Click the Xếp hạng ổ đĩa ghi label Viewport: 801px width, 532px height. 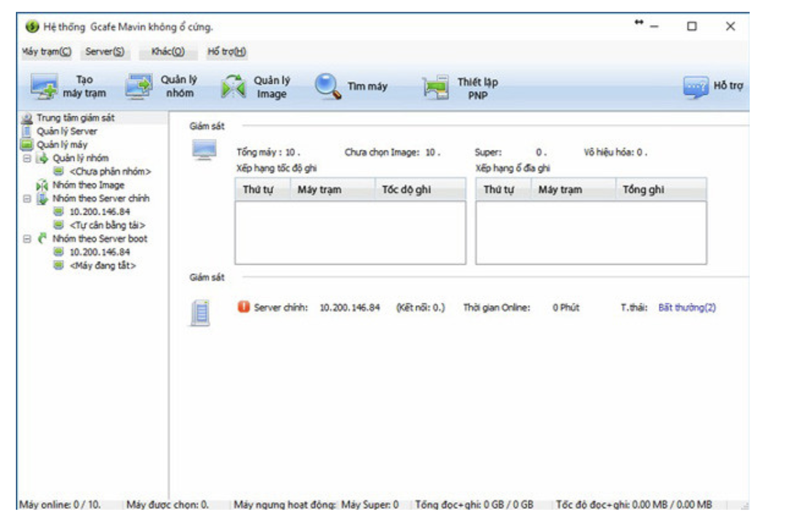(x=512, y=168)
